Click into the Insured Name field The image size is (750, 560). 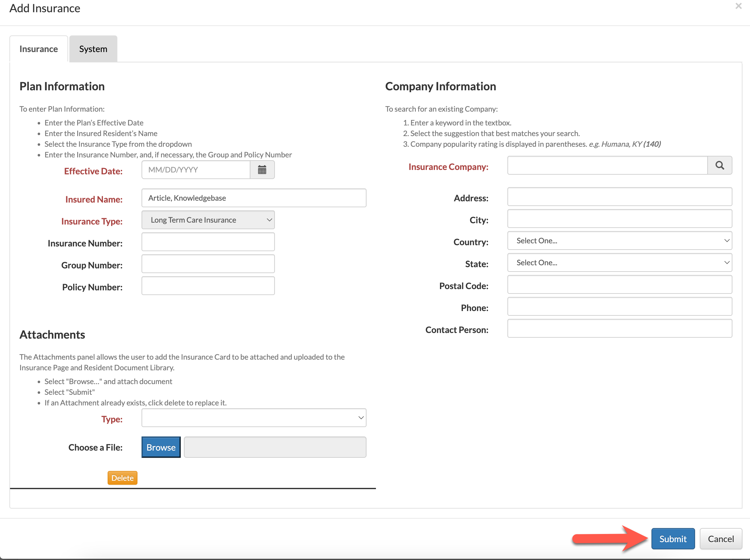pyautogui.click(x=254, y=198)
